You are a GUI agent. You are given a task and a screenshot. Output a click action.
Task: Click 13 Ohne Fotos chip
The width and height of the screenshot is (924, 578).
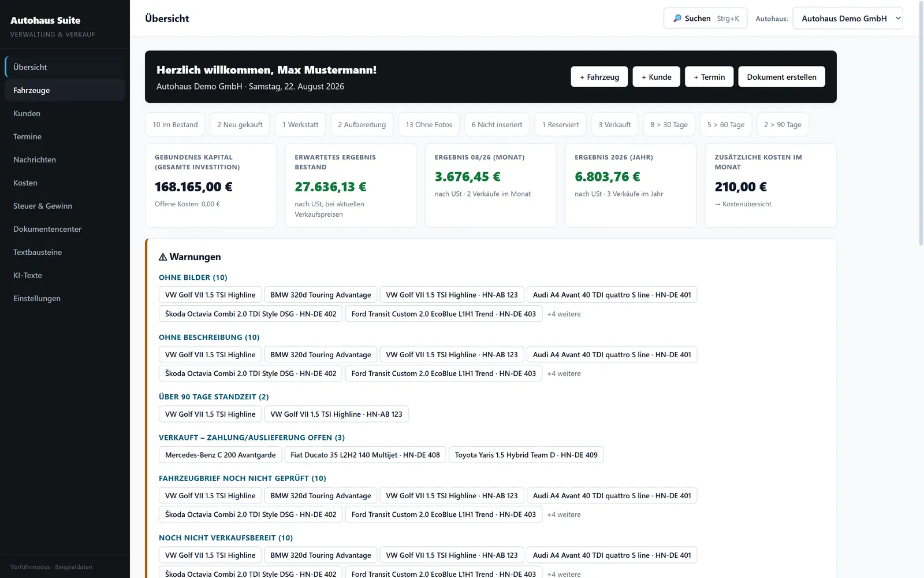point(429,124)
